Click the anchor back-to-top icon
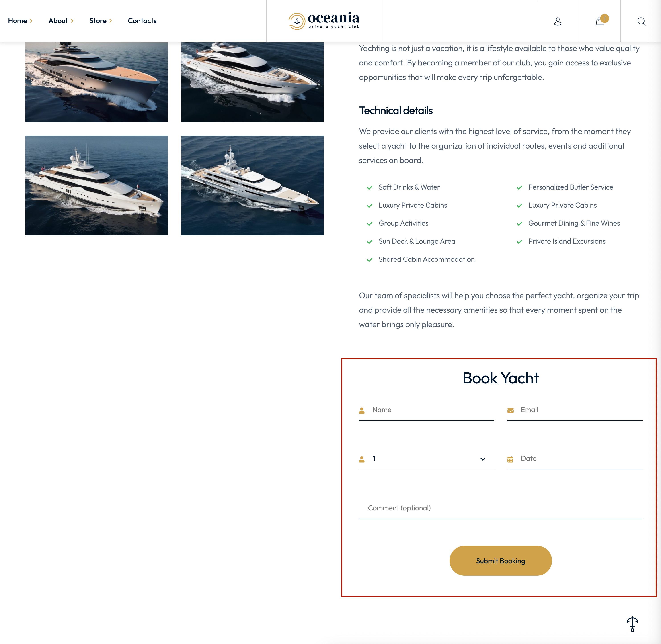The height and width of the screenshot is (644, 661). [x=632, y=624]
